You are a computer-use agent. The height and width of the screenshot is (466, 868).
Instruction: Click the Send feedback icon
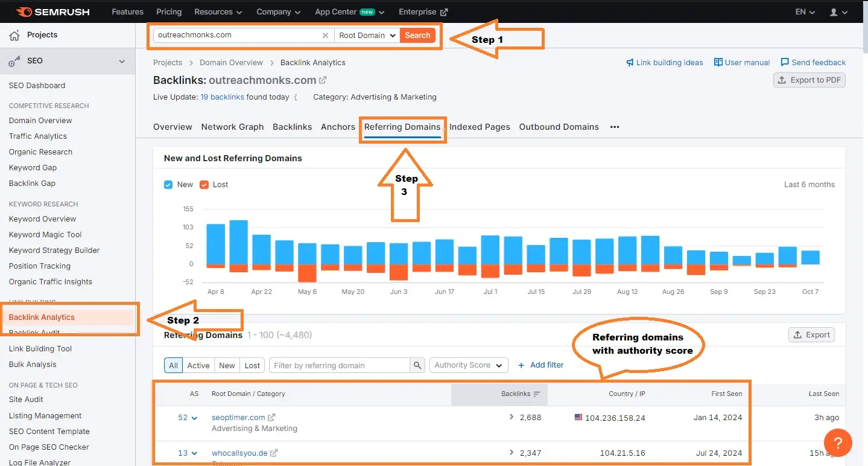[785, 62]
